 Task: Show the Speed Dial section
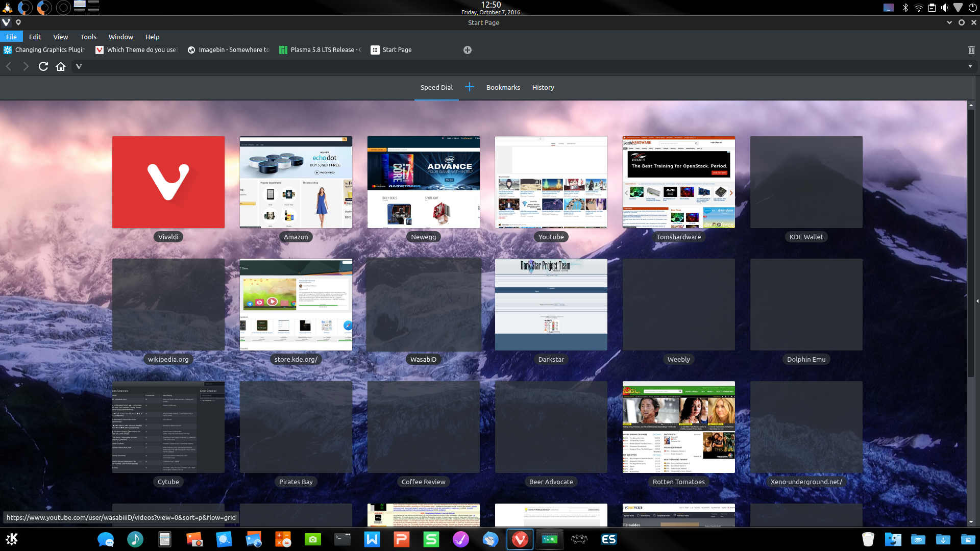[x=436, y=87]
